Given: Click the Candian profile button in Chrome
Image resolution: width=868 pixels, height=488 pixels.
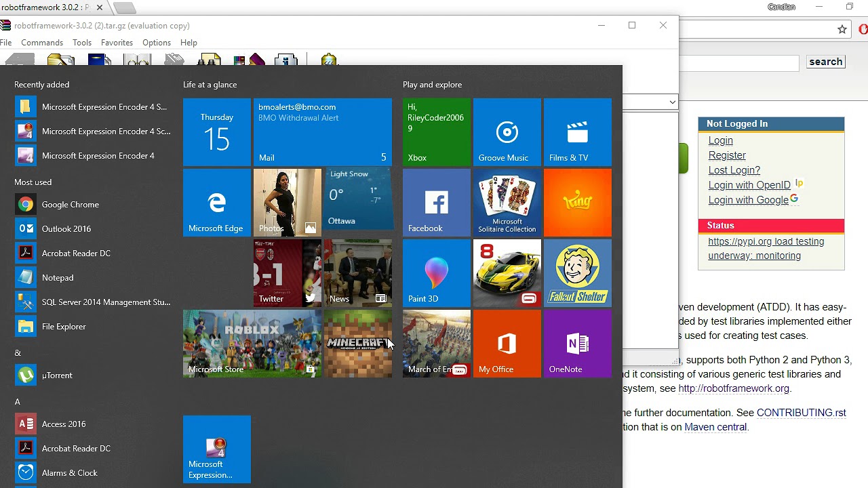Looking at the screenshot, I should 781,7.
